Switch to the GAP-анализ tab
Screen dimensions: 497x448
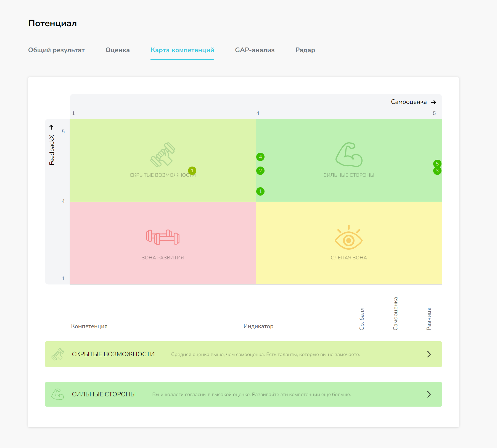(x=255, y=50)
